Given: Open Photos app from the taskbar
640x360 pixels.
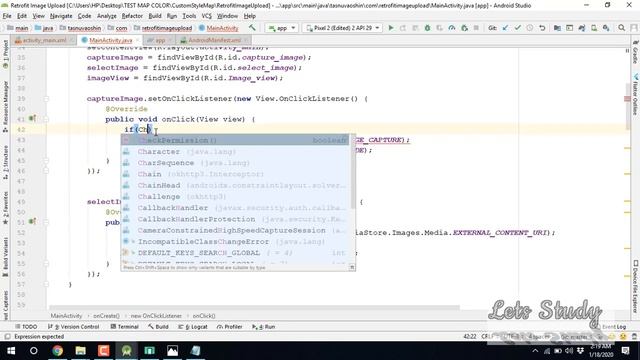Looking at the screenshot, I should coord(172,351).
